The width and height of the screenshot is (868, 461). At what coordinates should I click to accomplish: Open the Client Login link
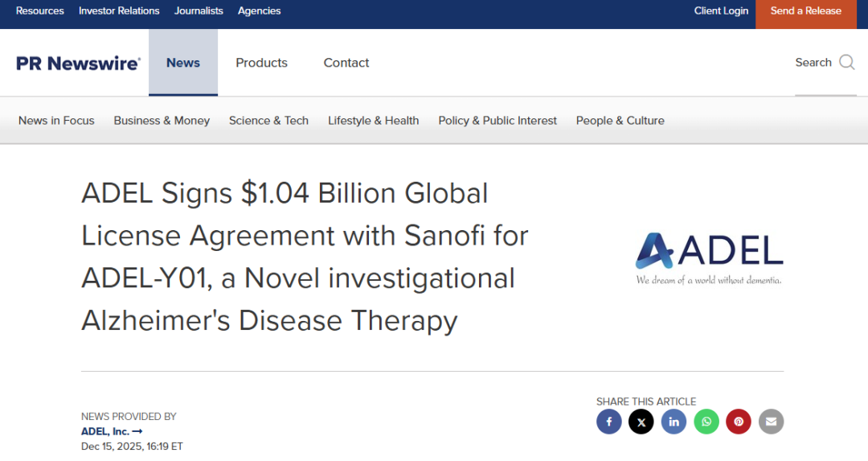point(721,11)
